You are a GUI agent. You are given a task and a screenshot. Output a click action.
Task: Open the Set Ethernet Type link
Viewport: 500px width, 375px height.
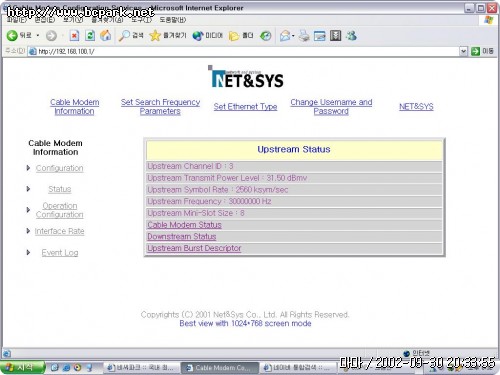pyautogui.click(x=245, y=107)
